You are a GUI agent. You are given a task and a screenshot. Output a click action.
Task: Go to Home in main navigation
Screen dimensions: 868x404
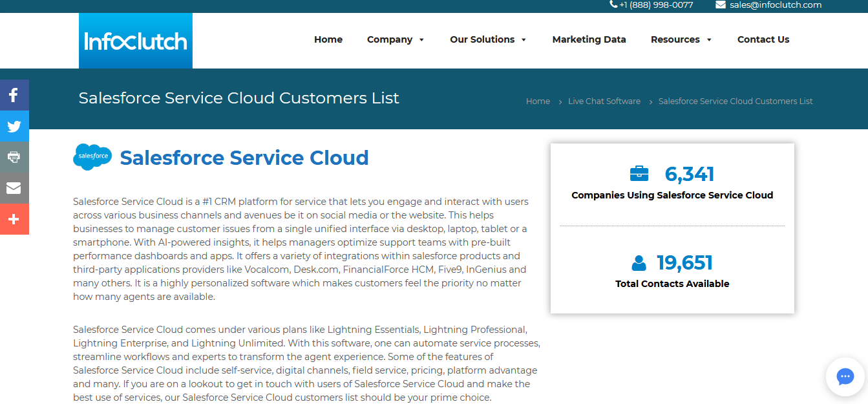(x=328, y=39)
